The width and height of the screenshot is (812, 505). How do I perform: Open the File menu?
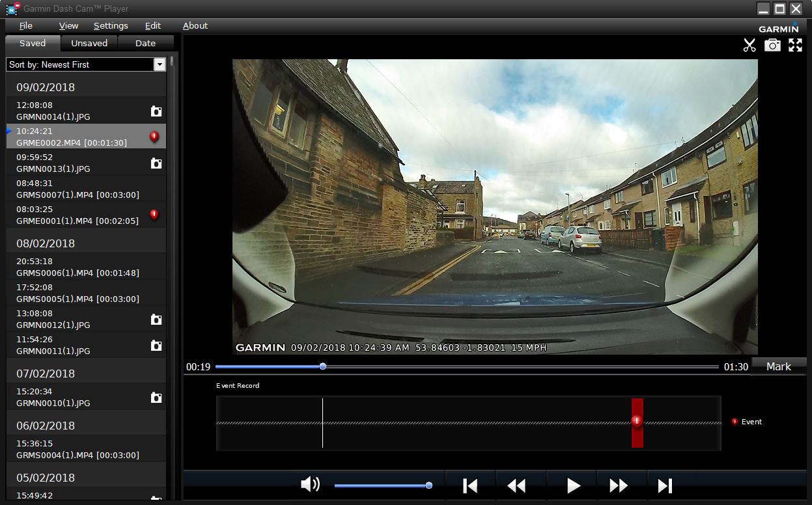(26, 26)
